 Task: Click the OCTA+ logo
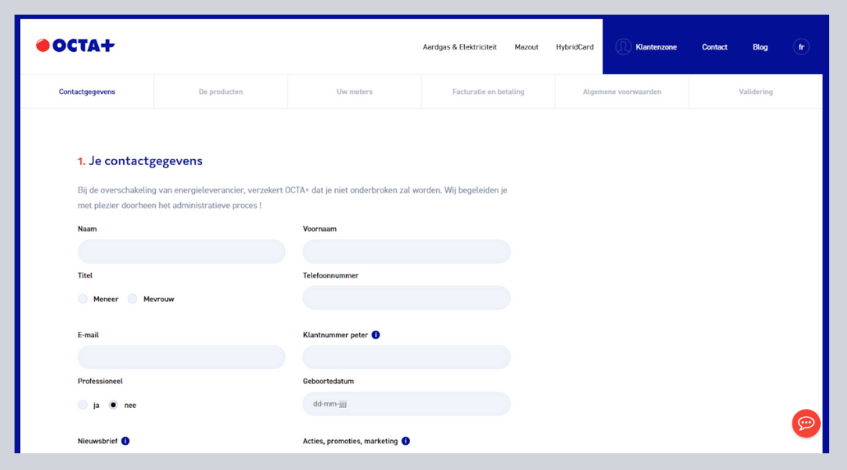click(75, 46)
